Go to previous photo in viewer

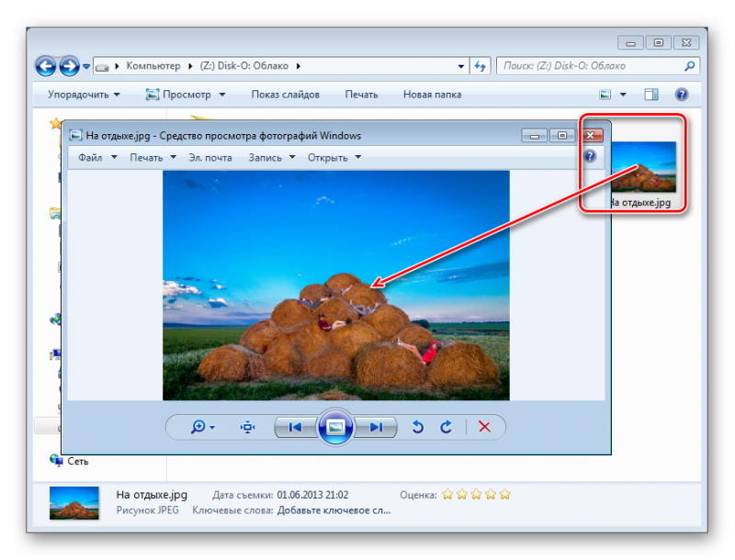pos(295,427)
